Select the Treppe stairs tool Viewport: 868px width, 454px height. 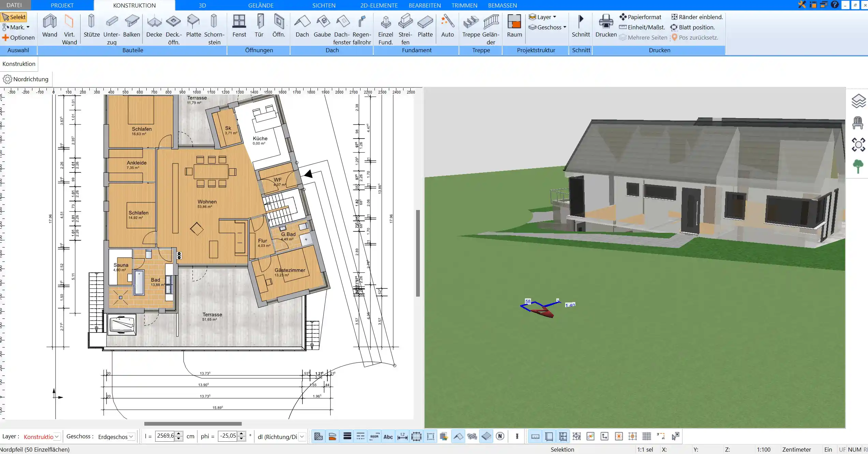click(471, 26)
